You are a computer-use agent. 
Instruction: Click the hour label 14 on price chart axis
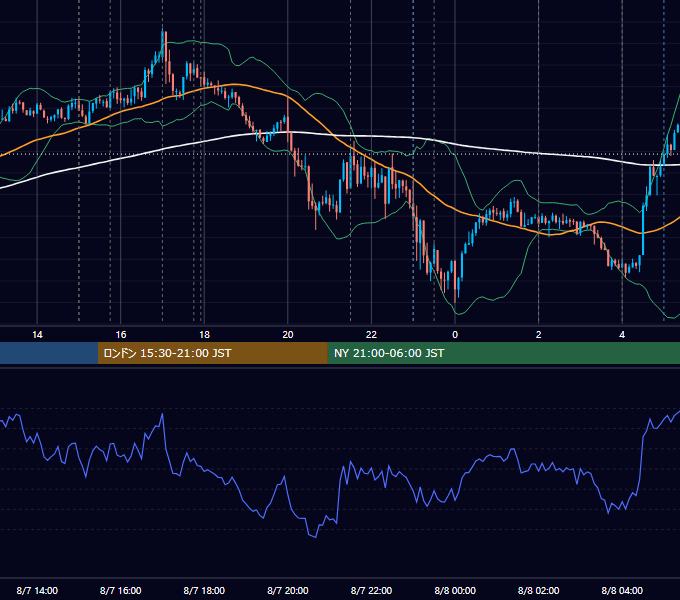pos(37,335)
